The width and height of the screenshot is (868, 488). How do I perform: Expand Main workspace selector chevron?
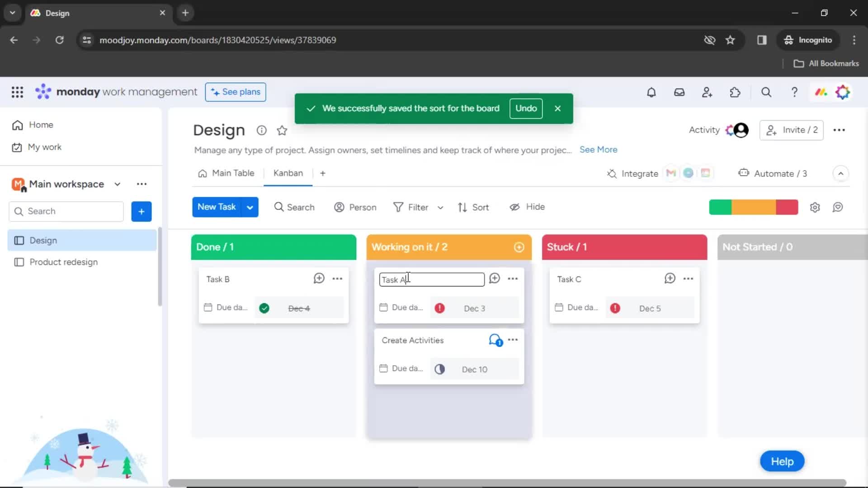(x=118, y=184)
